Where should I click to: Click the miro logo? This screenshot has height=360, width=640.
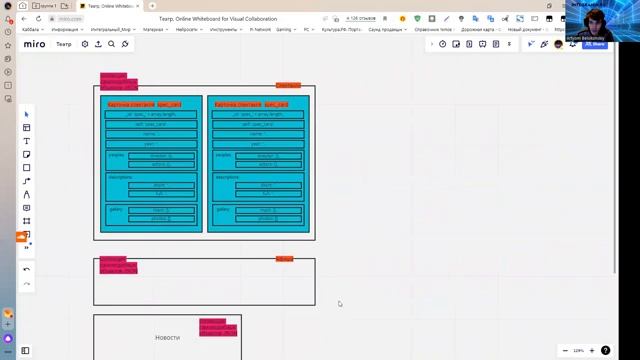[x=34, y=44]
